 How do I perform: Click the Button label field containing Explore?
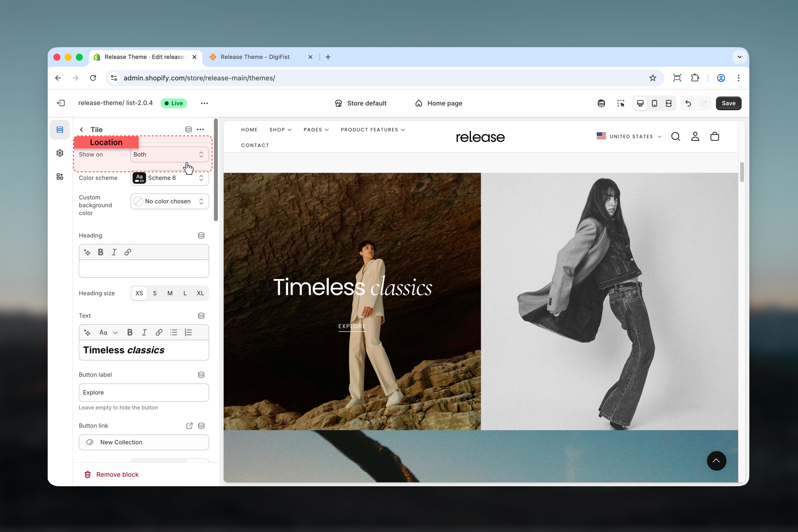click(x=144, y=393)
